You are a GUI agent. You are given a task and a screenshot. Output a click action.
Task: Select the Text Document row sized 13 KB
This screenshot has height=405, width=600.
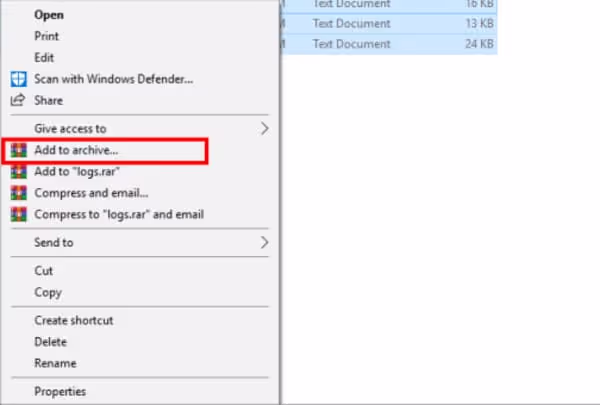[389, 24]
